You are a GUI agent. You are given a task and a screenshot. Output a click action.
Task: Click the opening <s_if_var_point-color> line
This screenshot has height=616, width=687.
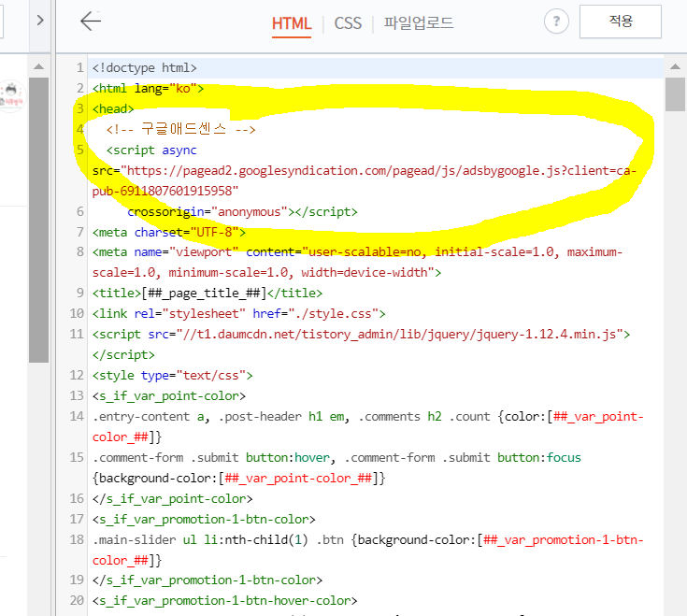[169, 396]
